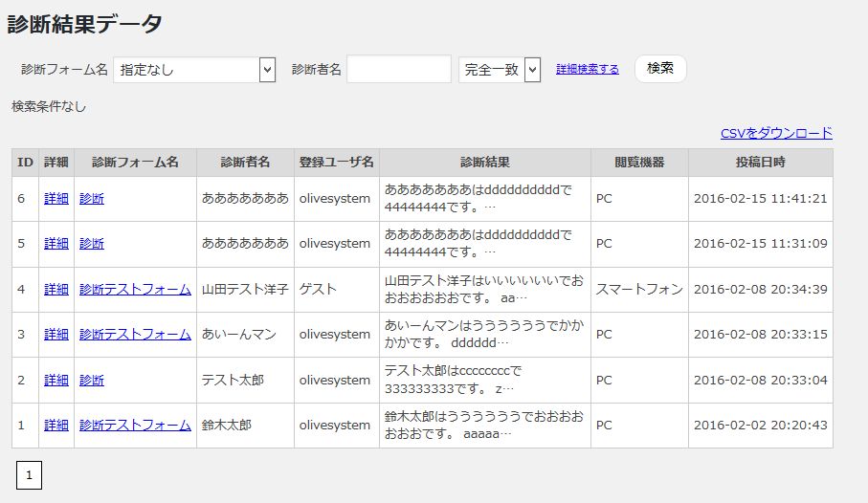Screen dimensions: 868x503
Task: Download CSV via CSVをダウンロード link
Action: tap(776, 133)
